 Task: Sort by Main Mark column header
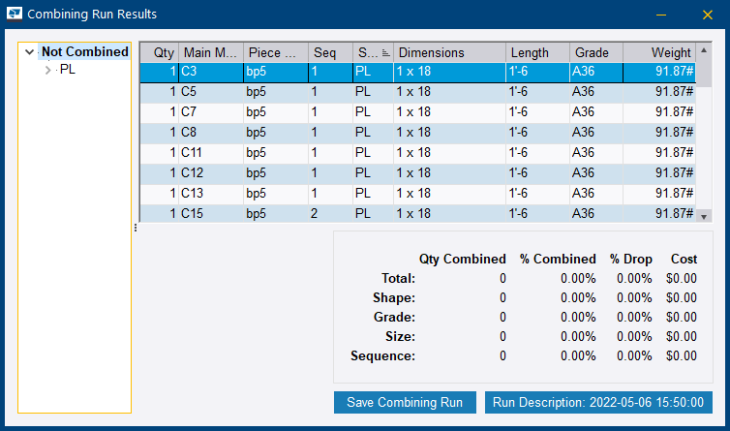click(x=210, y=52)
